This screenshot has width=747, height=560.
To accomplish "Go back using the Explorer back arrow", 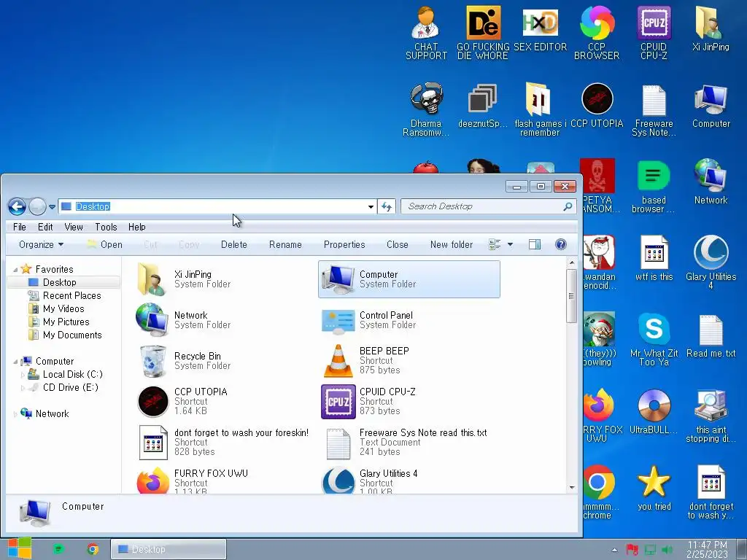I will [18, 206].
